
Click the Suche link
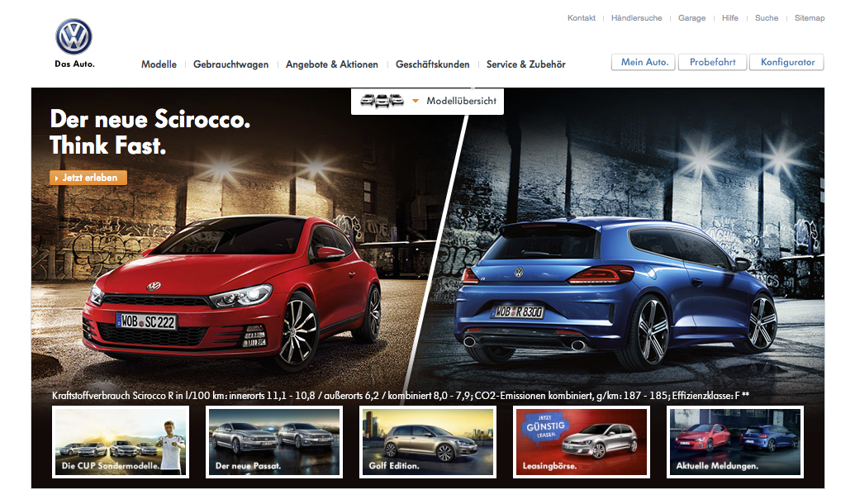pyautogui.click(x=767, y=18)
